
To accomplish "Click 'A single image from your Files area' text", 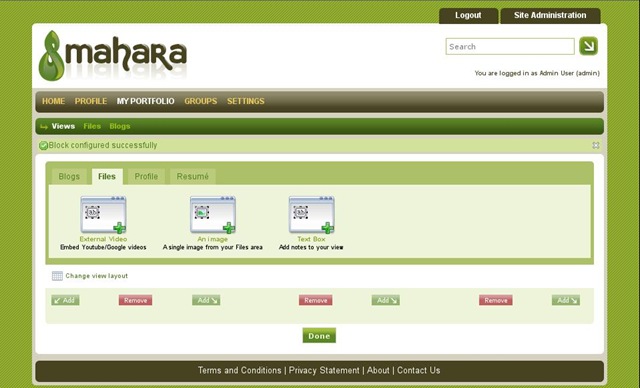I will pyautogui.click(x=213, y=247).
